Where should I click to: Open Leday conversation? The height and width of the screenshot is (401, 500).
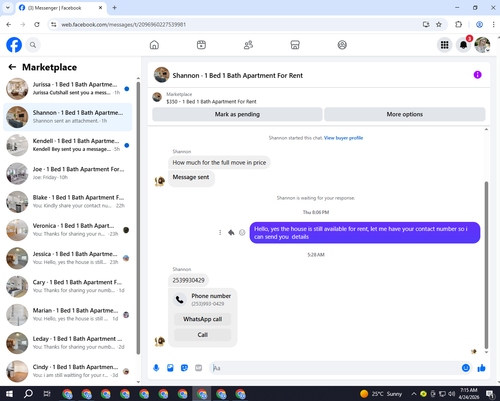coord(68,343)
